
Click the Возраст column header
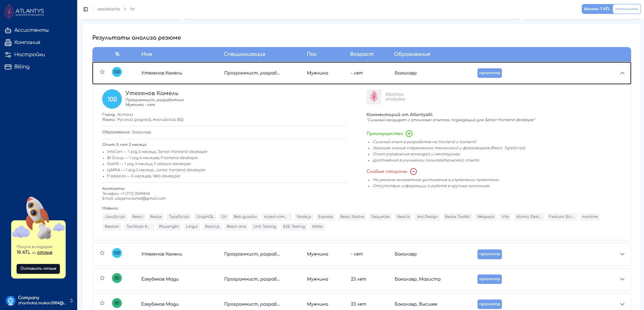pos(362,54)
